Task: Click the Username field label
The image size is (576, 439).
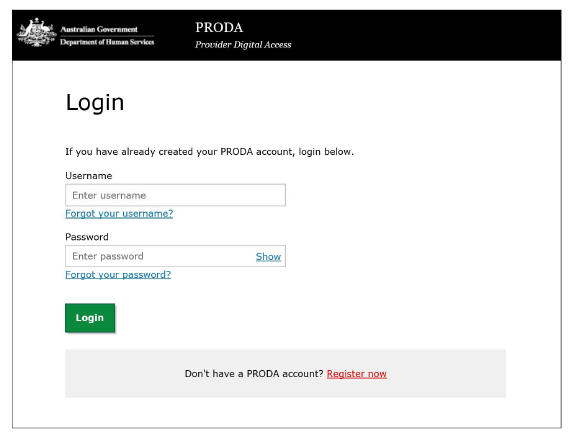Action: (89, 176)
